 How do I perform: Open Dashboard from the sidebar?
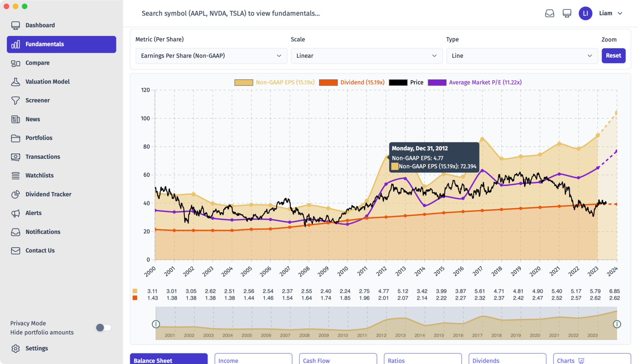pos(61,25)
